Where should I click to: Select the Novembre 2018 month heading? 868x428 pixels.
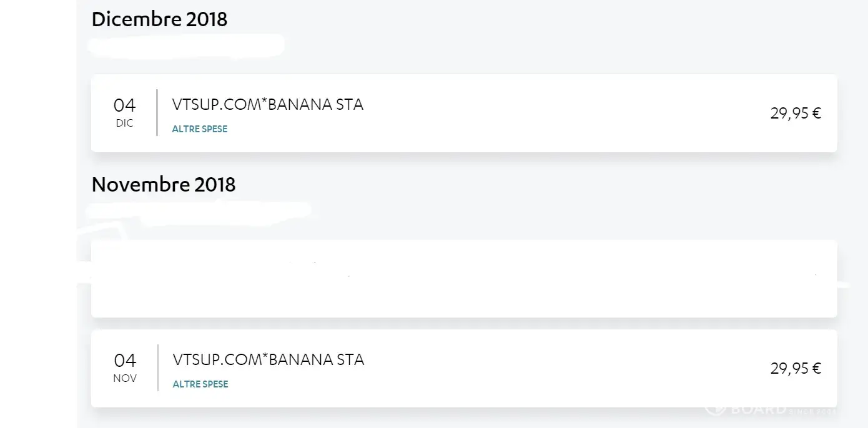(x=164, y=185)
